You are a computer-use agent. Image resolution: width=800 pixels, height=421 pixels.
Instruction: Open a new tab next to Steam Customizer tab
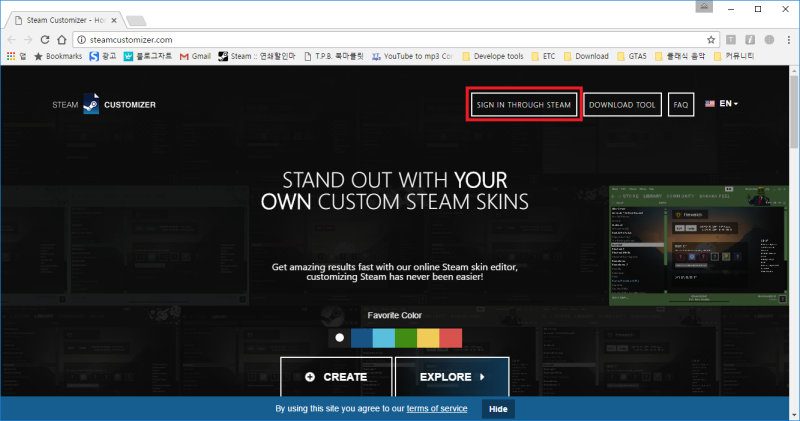click(136, 20)
